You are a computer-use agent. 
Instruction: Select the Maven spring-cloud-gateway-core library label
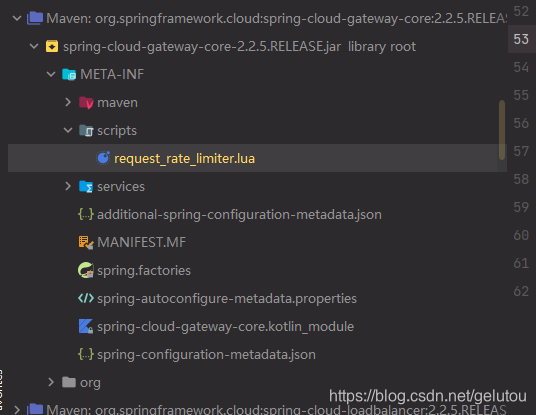pos(276,18)
